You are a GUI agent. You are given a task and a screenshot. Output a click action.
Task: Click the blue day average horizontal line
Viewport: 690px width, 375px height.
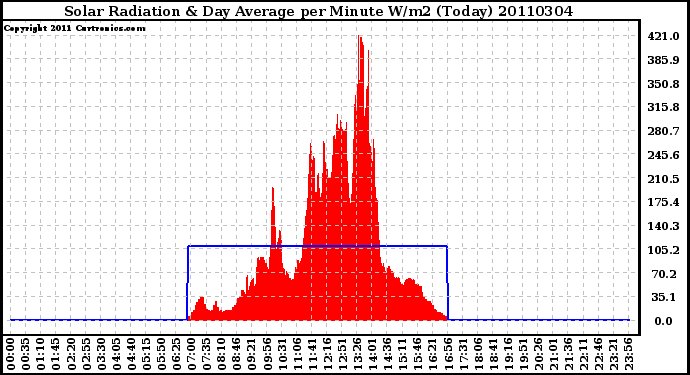point(317,246)
